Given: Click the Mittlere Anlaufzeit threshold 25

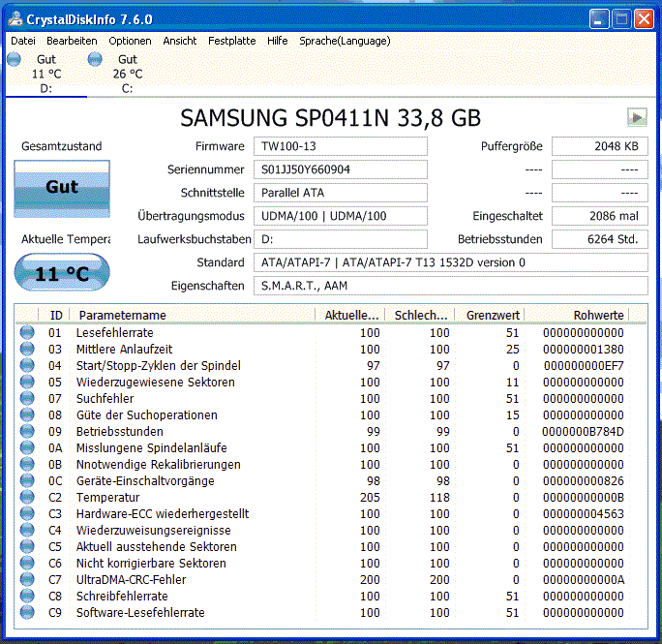Looking at the screenshot, I should 513,349.
